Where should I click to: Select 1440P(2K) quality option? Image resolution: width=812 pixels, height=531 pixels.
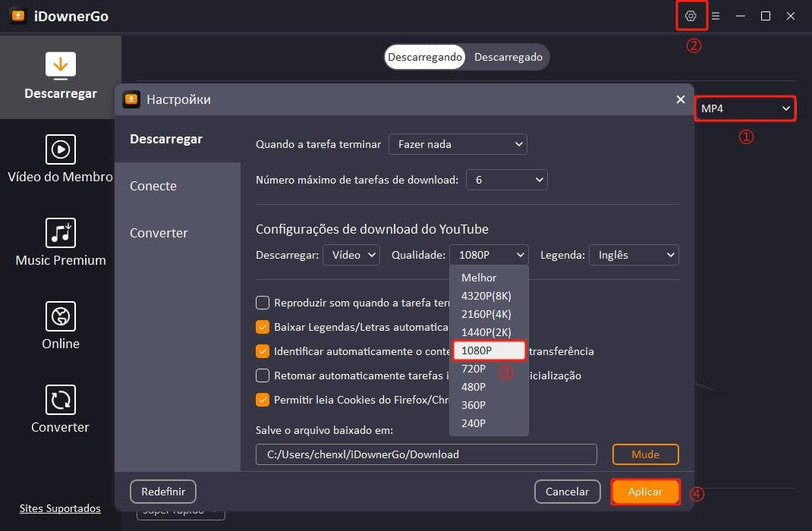point(489,332)
